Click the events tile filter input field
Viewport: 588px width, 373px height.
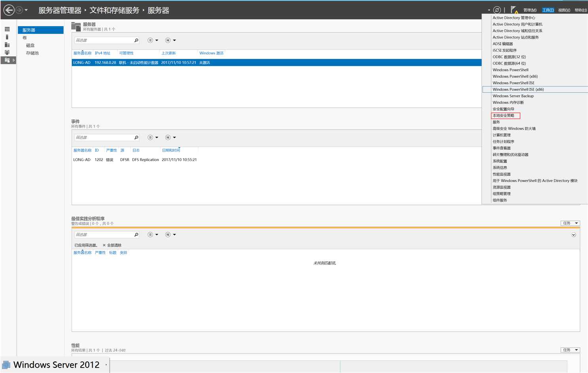(x=104, y=138)
